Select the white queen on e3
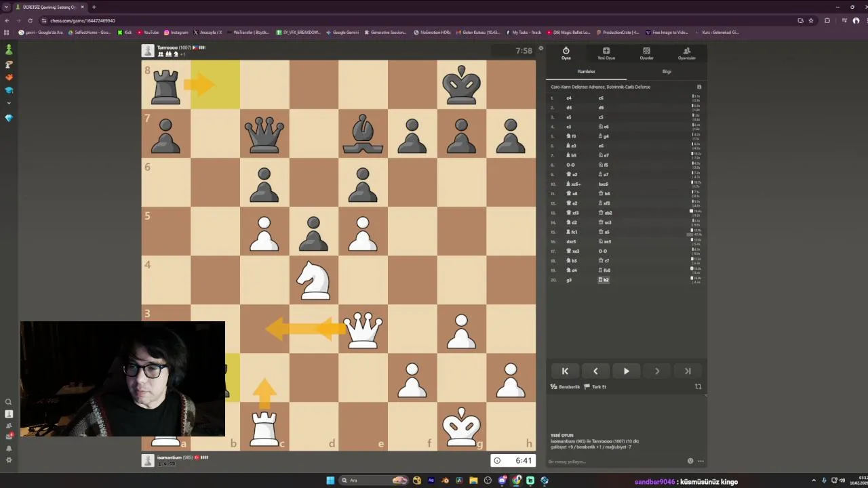The height and width of the screenshot is (488, 868). [x=363, y=329]
